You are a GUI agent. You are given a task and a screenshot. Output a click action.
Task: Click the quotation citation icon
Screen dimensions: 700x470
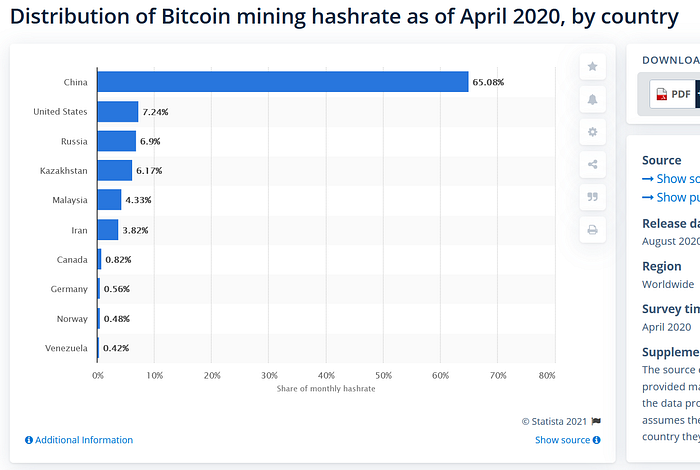[592, 197]
